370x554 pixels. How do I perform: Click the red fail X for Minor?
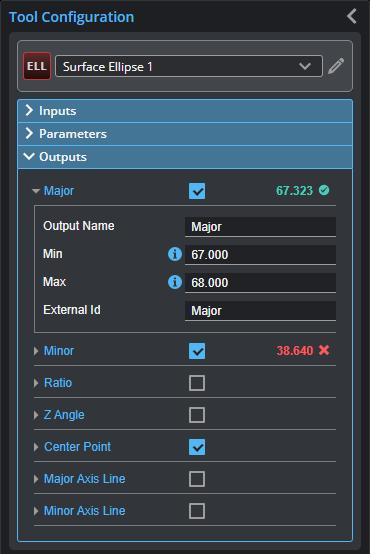(x=324, y=350)
